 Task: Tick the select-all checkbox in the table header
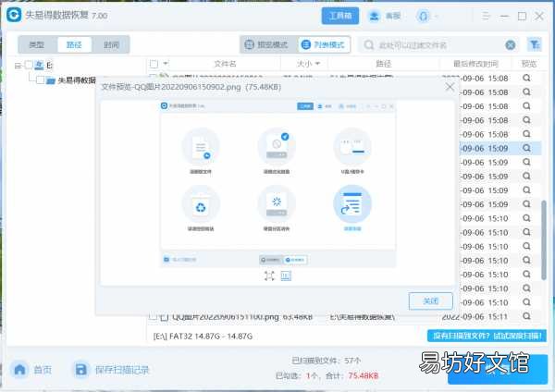(x=154, y=64)
